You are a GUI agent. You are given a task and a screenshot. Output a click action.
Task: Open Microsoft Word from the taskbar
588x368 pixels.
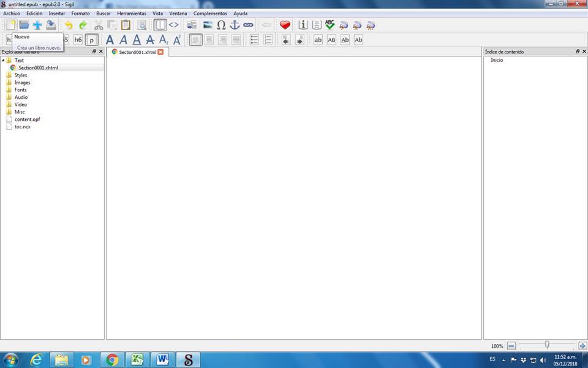point(162,359)
